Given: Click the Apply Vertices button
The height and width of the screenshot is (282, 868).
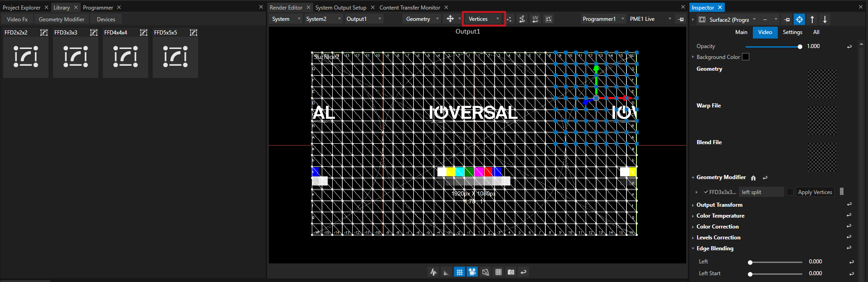Looking at the screenshot, I should [x=815, y=192].
